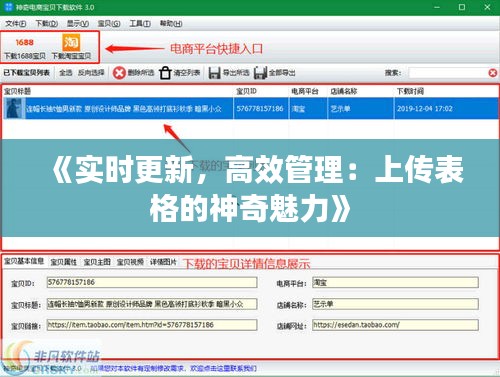The image size is (500, 377).
Task: Switch to the 宝贝主图 tab
Action: pos(97,262)
